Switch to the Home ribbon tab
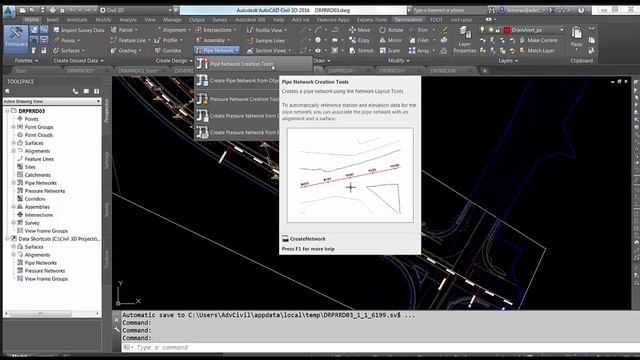The image size is (640, 360). click(31, 20)
